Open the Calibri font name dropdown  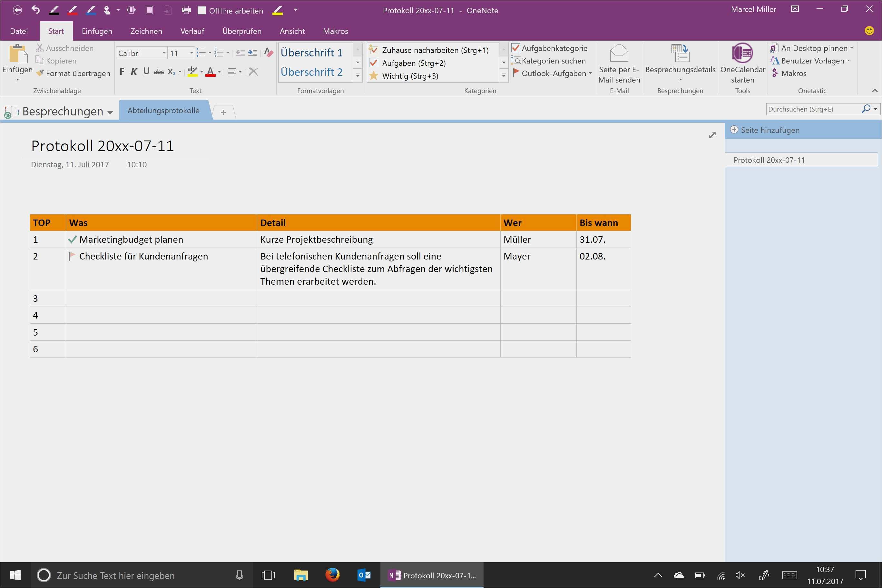click(164, 53)
